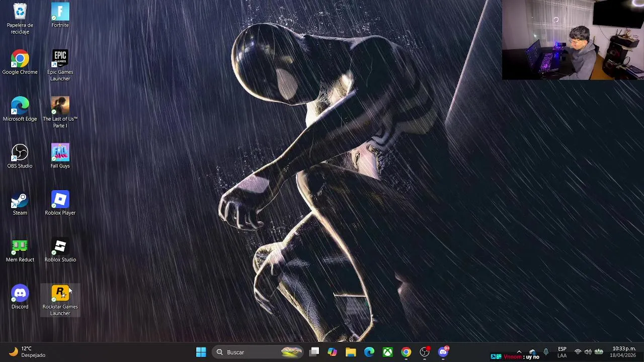Open the Windows Start menu
The height and width of the screenshot is (362, 644).
[201, 352]
